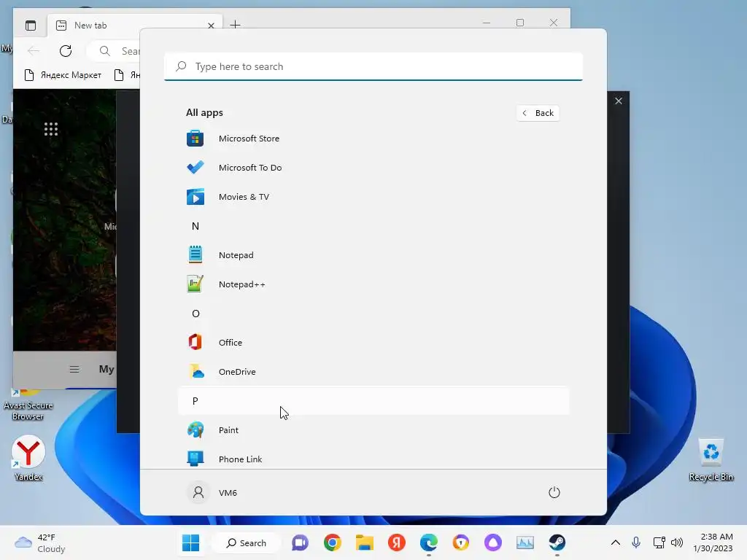
Task: Focus the Type here to search field
Action: click(373, 66)
